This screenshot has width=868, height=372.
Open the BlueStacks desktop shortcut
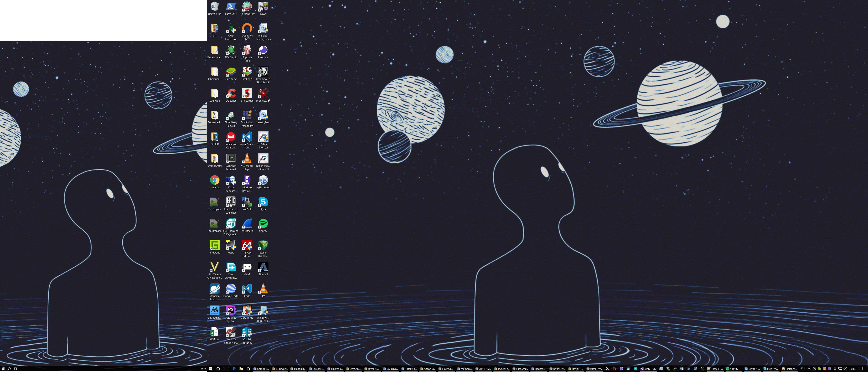[231, 74]
